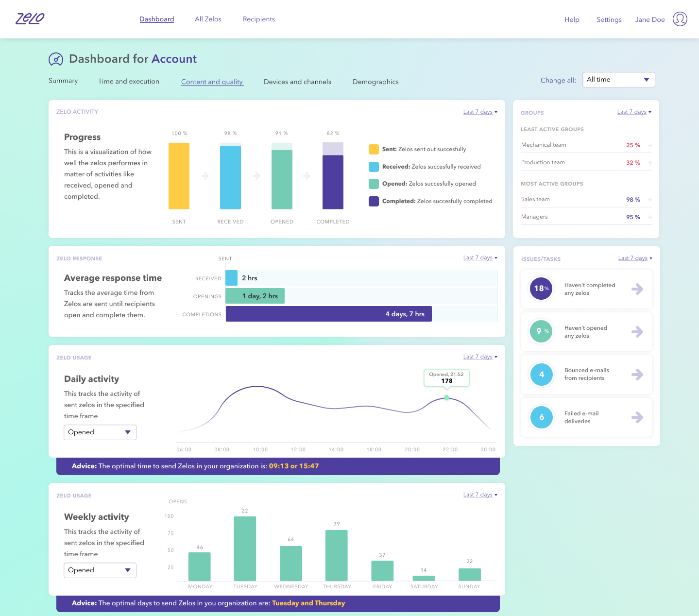Expand Last 7 days in Zelo Activity card
This screenshot has width=699, height=616.
pos(480,112)
